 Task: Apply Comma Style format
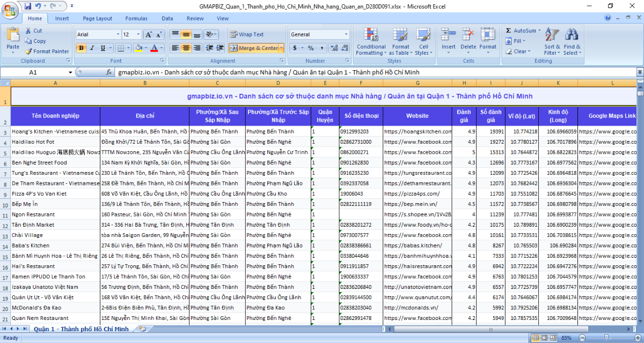tap(321, 48)
